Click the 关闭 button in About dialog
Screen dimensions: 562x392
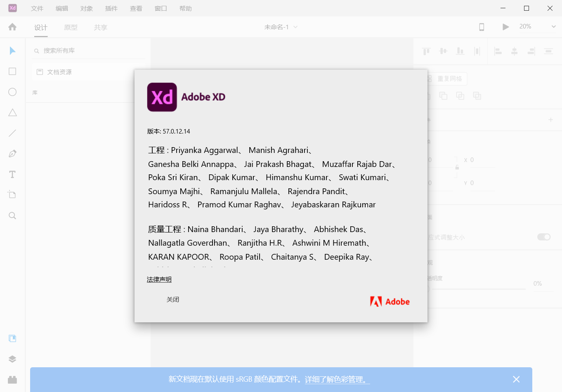[x=173, y=299]
